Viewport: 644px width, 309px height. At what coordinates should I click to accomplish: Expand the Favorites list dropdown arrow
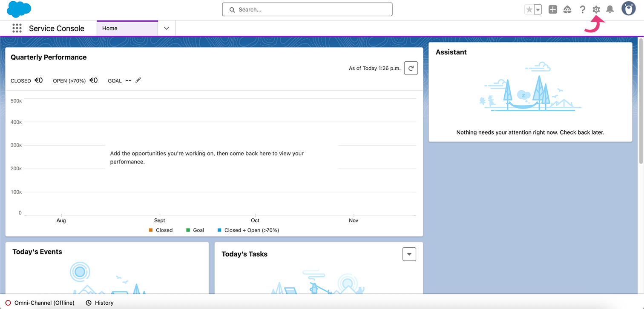pyautogui.click(x=538, y=9)
